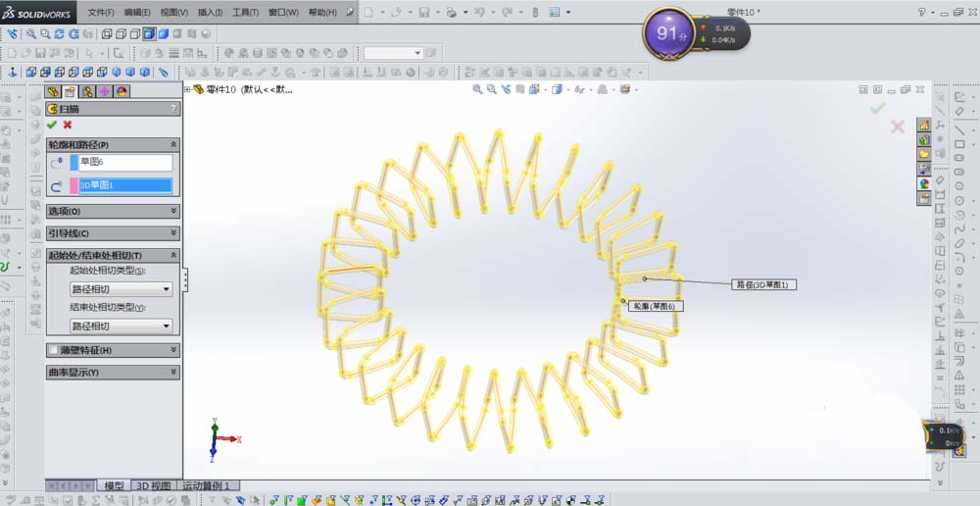The width and height of the screenshot is (980, 506).
Task: Expand the 引导线 section
Action: point(173,233)
